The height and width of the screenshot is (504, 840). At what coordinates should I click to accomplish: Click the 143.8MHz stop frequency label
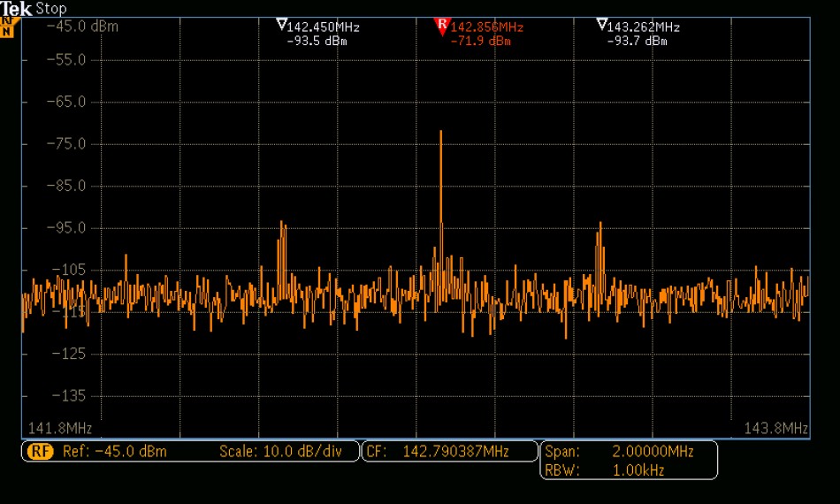(x=775, y=429)
